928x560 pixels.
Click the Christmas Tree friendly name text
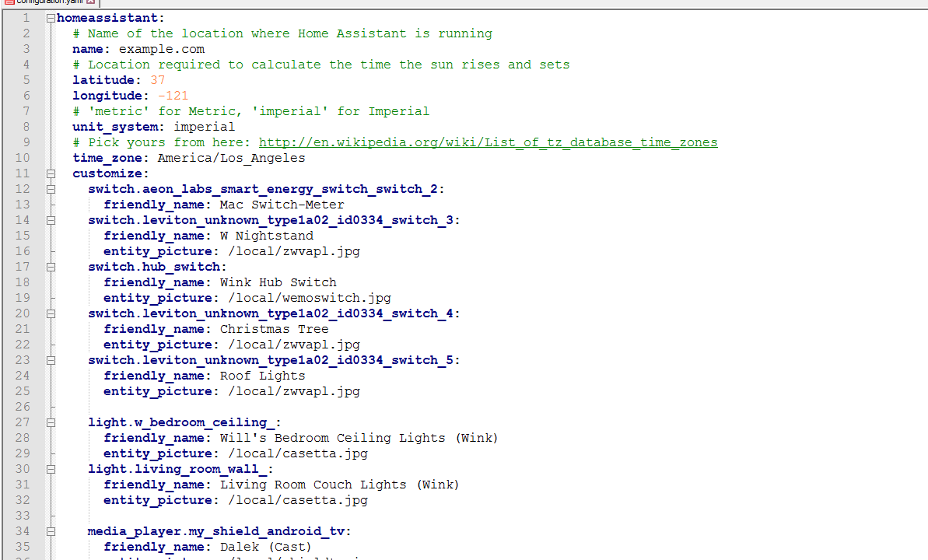(274, 329)
